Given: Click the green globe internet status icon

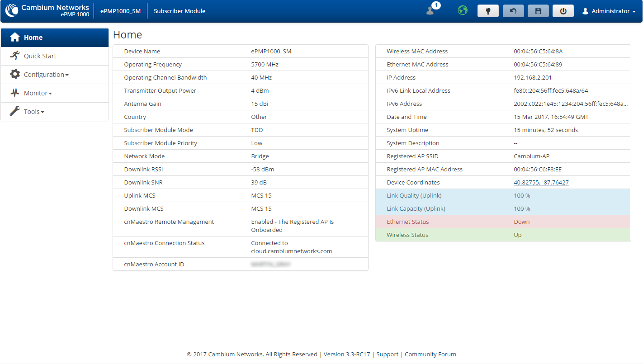Looking at the screenshot, I should [x=463, y=10].
